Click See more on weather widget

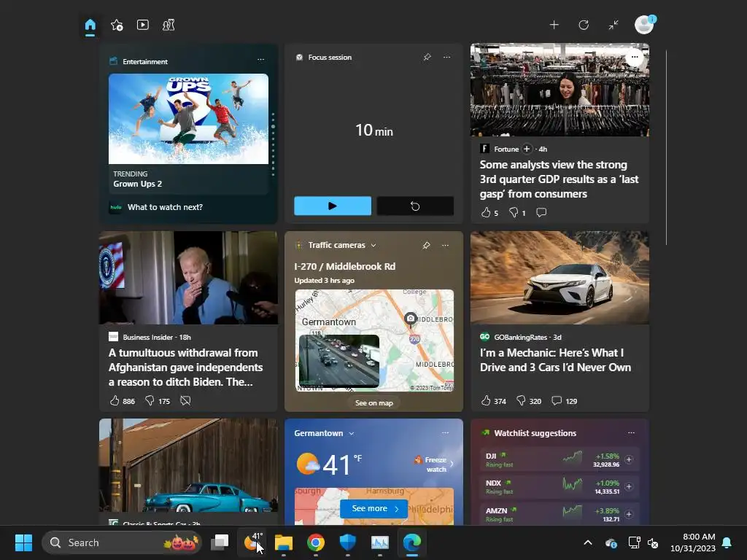pos(374,508)
